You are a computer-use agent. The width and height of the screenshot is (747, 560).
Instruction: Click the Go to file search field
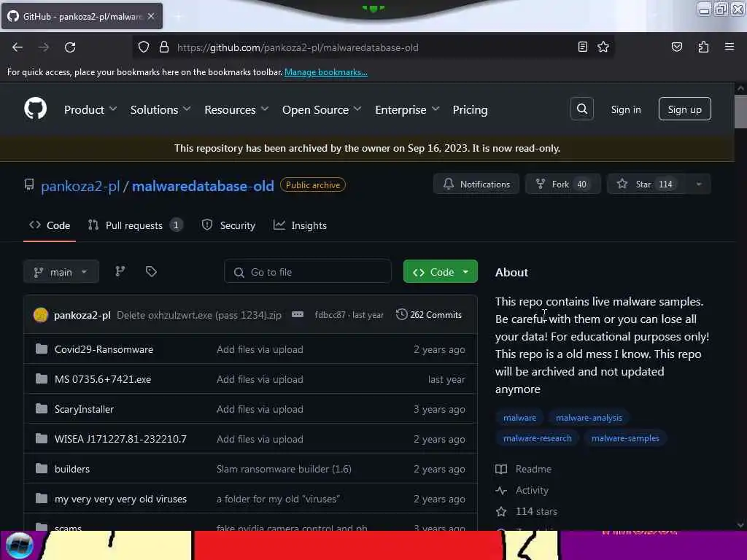coord(308,272)
